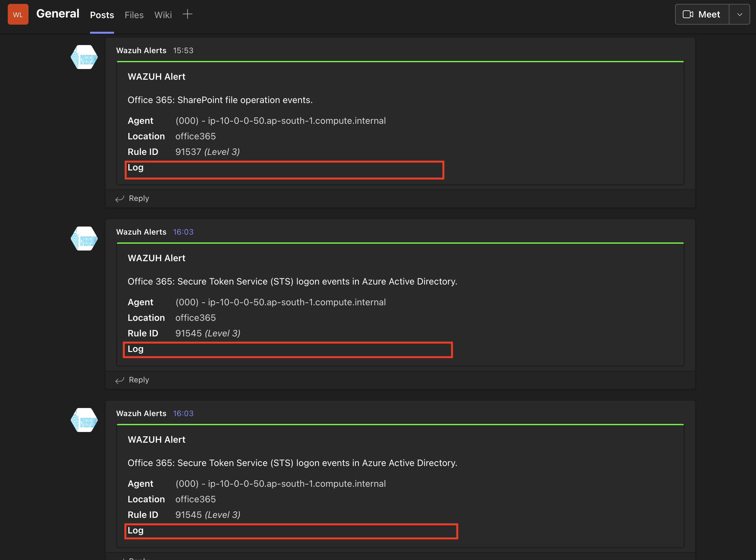The width and height of the screenshot is (756, 560).
Task: Click the plus icon to add a tab
Action: tap(187, 14)
